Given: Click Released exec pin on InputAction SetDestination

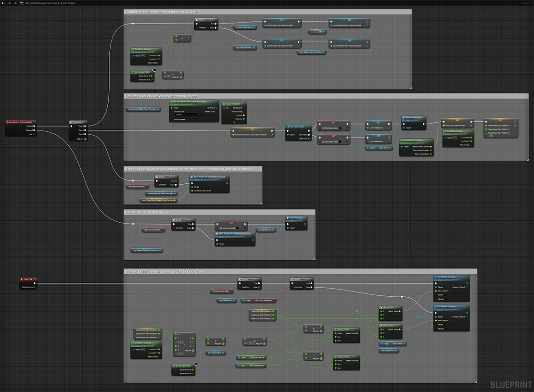Looking at the screenshot, I should tap(34, 130).
